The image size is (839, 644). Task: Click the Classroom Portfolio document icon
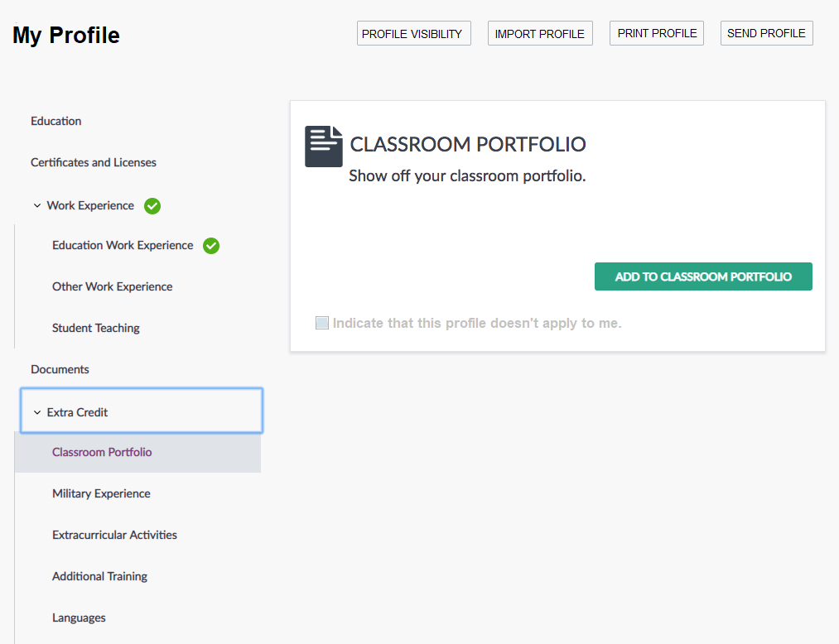click(323, 147)
